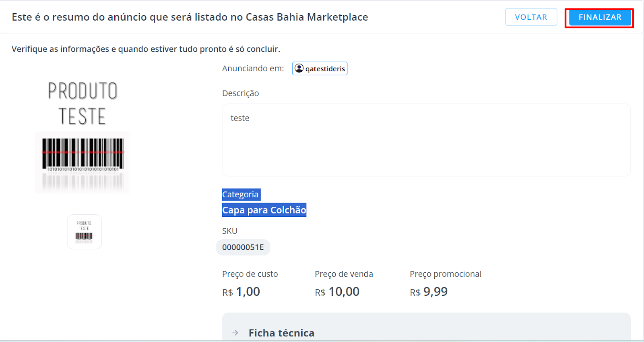
Task: Select the qatestideris account chip
Action: (x=320, y=68)
